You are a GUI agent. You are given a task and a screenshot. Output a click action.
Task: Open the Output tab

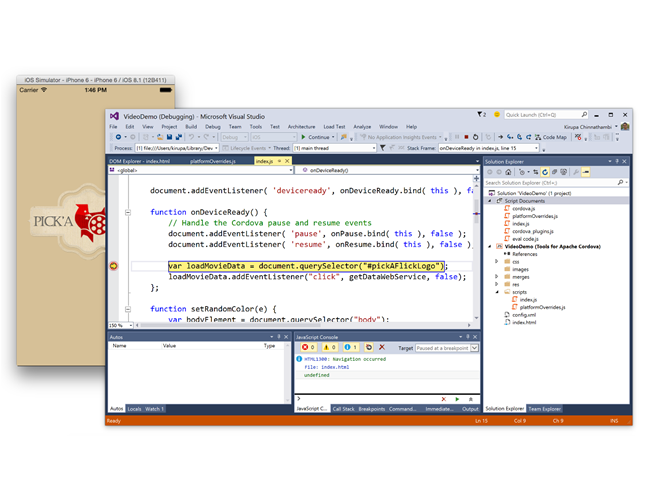tap(470, 409)
